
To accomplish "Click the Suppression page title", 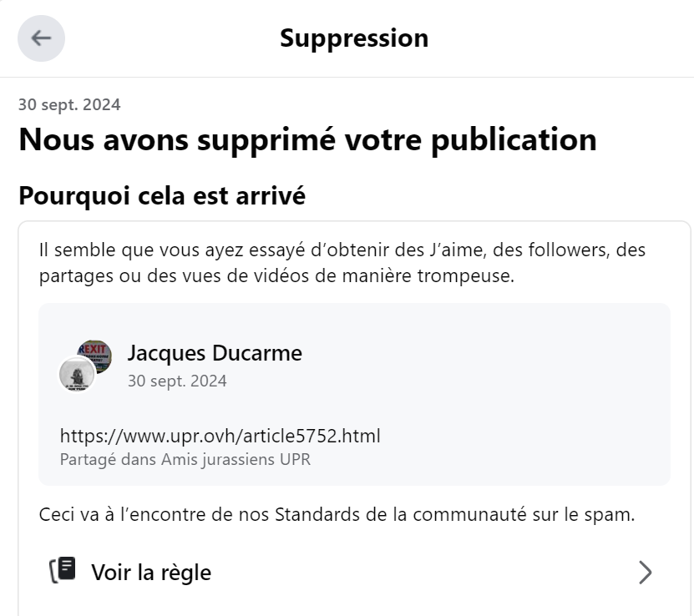I will [x=354, y=38].
